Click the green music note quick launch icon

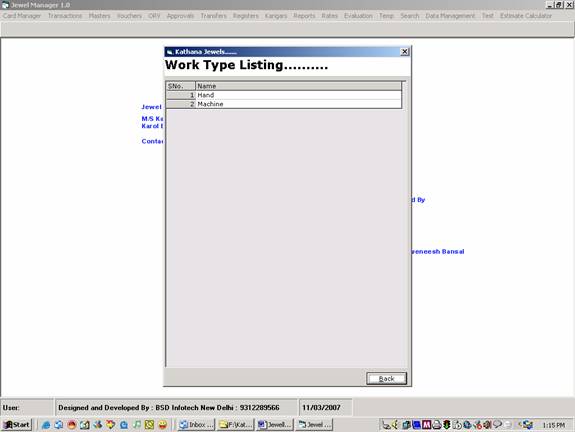(137, 425)
